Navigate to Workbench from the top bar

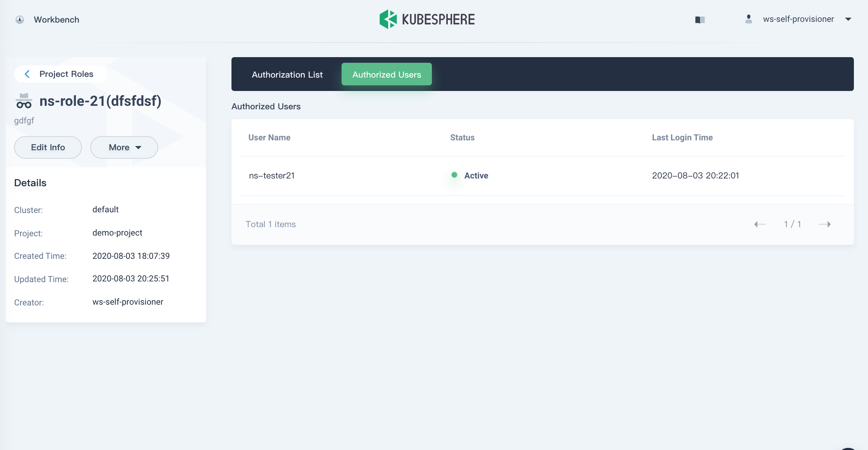point(56,20)
